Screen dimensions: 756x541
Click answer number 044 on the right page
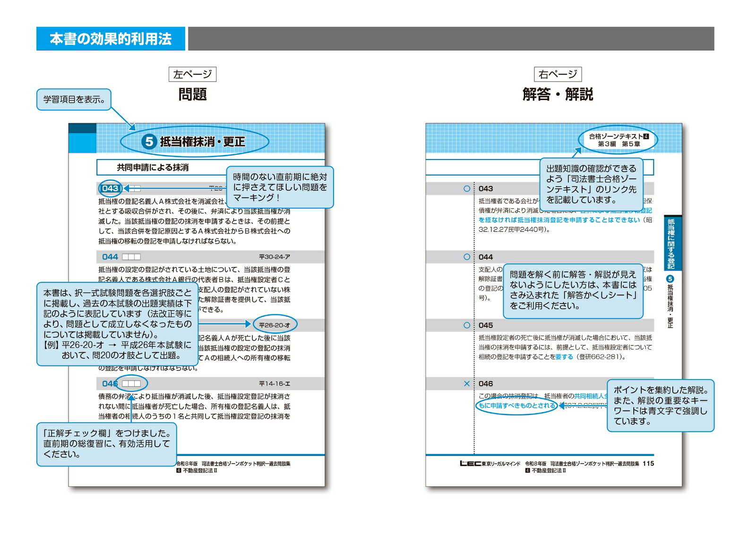point(486,257)
